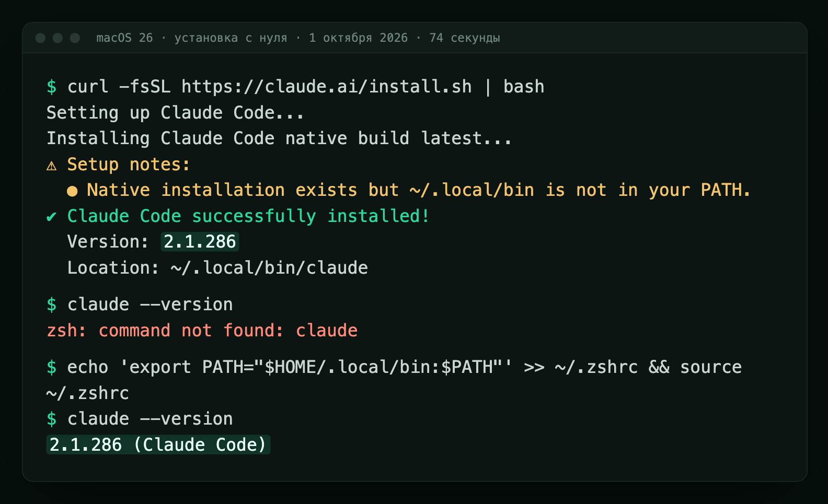The height and width of the screenshot is (504, 828).
Task: Click "Installing Claude Code native build latest..."
Action: click(x=279, y=138)
